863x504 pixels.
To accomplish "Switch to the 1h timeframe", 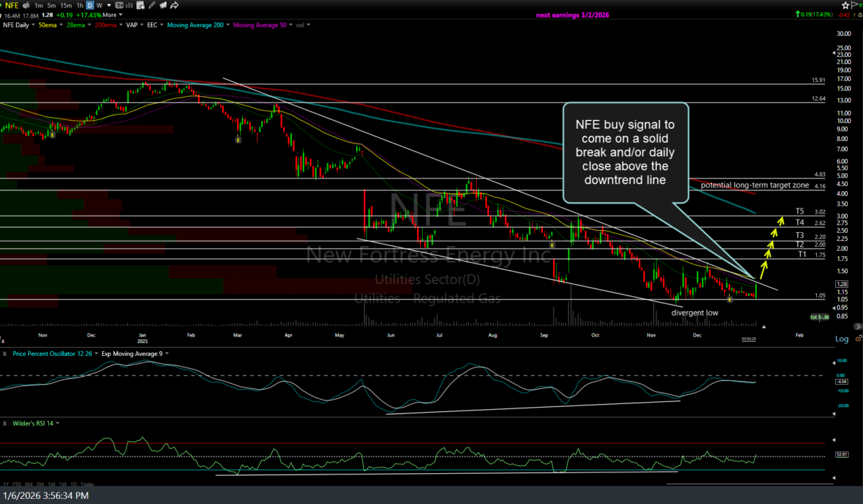I will click(80, 5).
